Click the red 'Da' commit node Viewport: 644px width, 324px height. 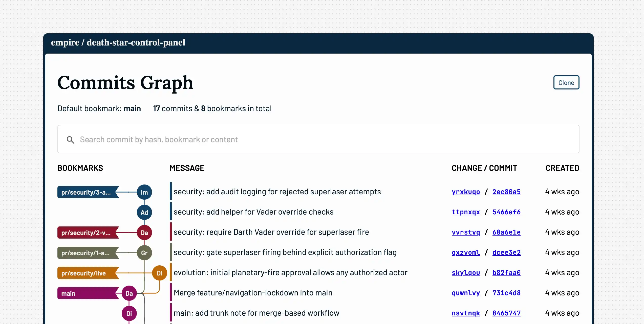point(144,233)
